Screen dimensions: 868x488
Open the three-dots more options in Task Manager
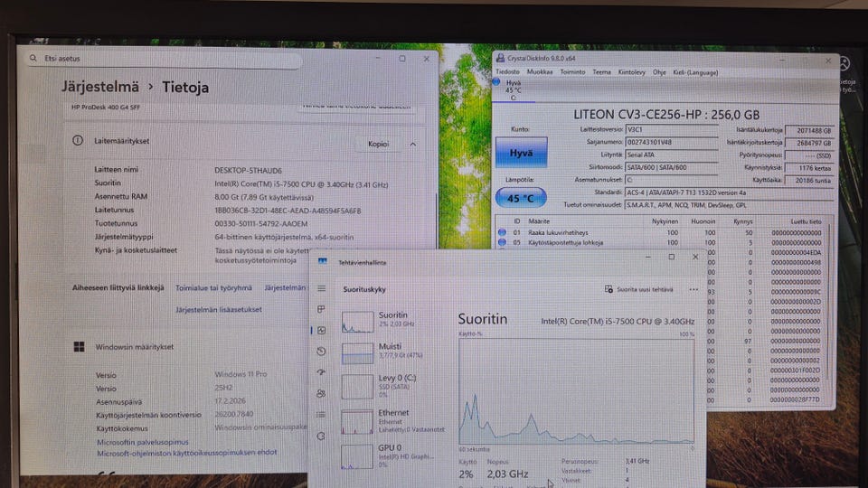(693, 289)
